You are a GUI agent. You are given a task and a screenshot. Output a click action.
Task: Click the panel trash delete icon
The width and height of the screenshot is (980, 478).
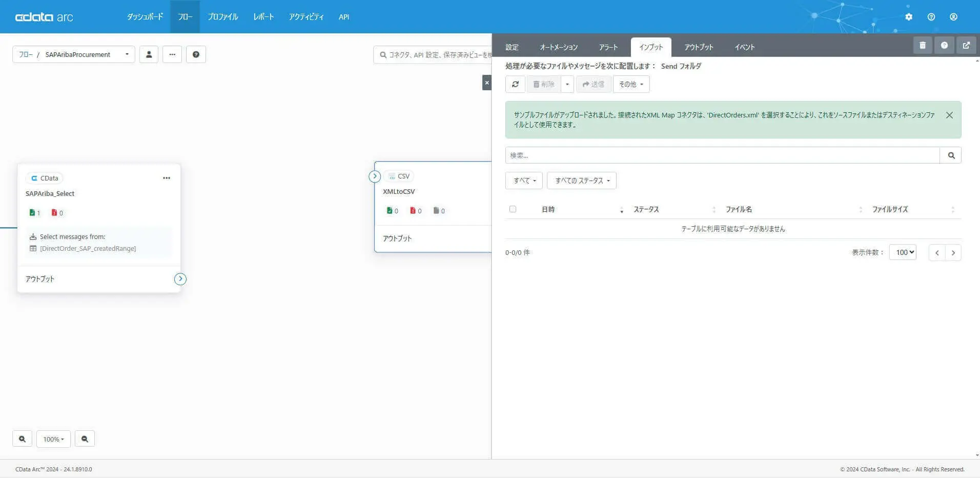(923, 45)
